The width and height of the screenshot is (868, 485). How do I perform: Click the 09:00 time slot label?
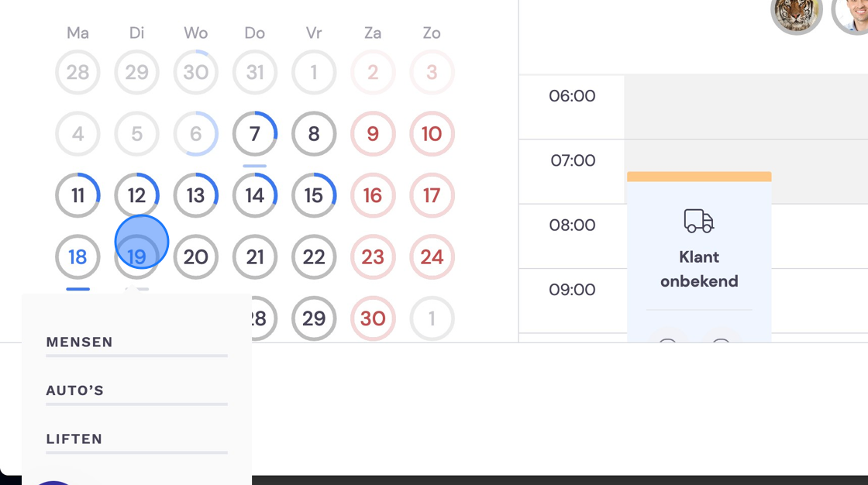[572, 290]
